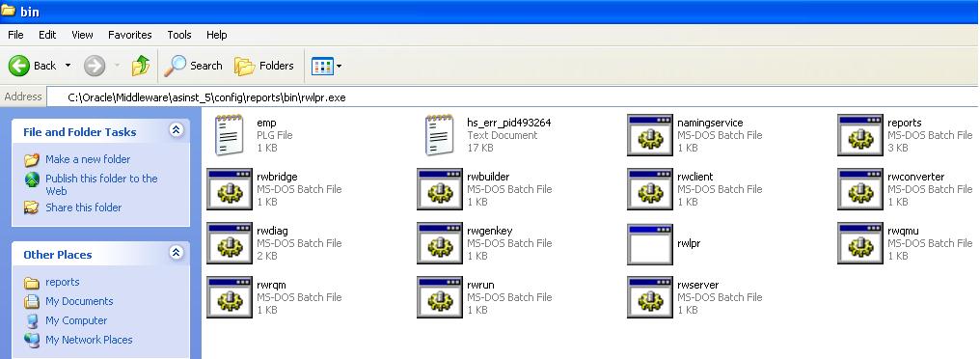
Task: Click the Back arrow icon
Action: pyautogui.click(x=19, y=66)
